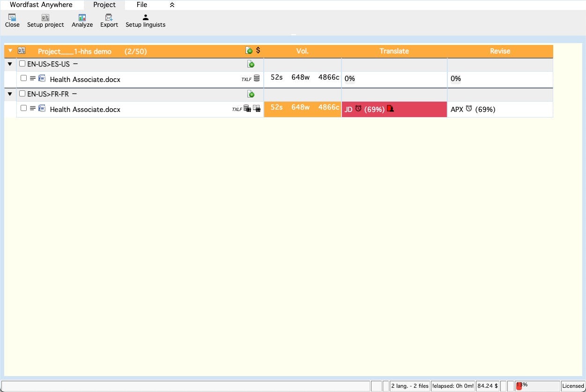Viewport: 586px width, 392px height.
Task: Check the EN-US>ES-US language pair checkbox
Action: tap(22, 64)
